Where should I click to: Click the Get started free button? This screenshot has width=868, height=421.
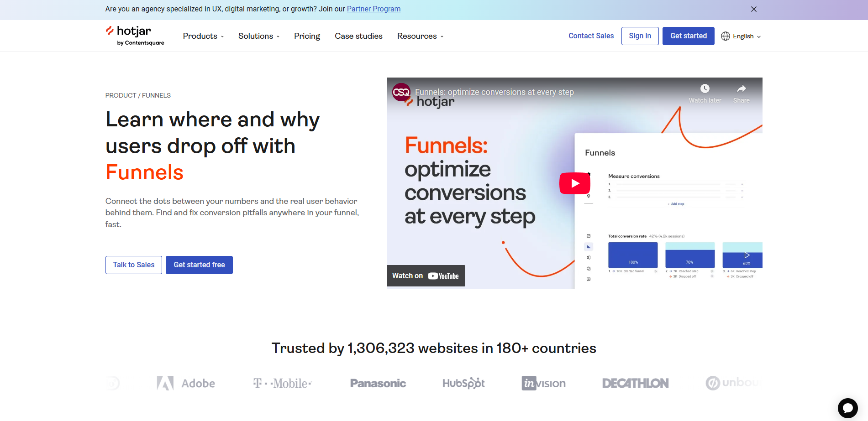(199, 265)
